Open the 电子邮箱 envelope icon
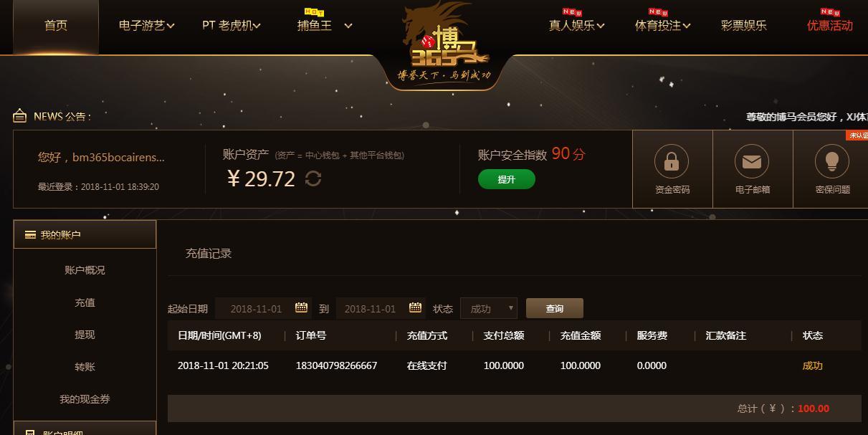The image size is (868, 435). click(x=752, y=162)
